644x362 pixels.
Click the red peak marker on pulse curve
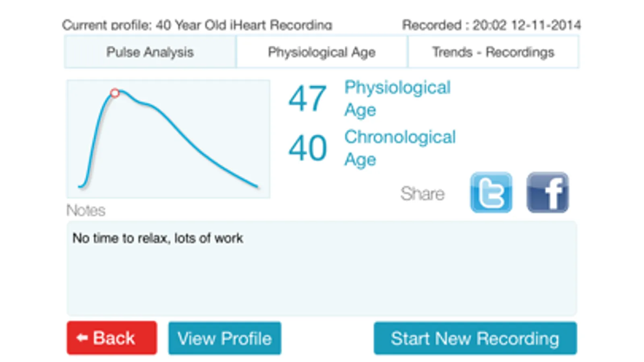115,93
